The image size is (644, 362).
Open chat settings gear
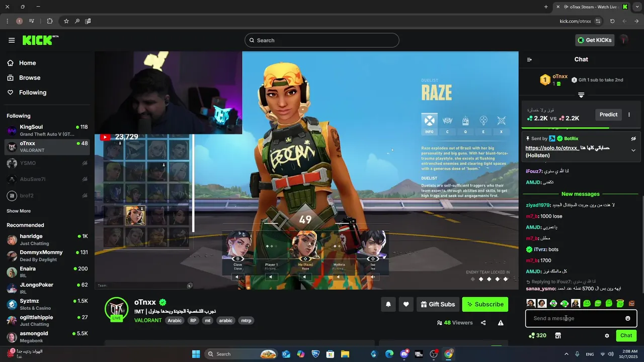coord(607,335)
